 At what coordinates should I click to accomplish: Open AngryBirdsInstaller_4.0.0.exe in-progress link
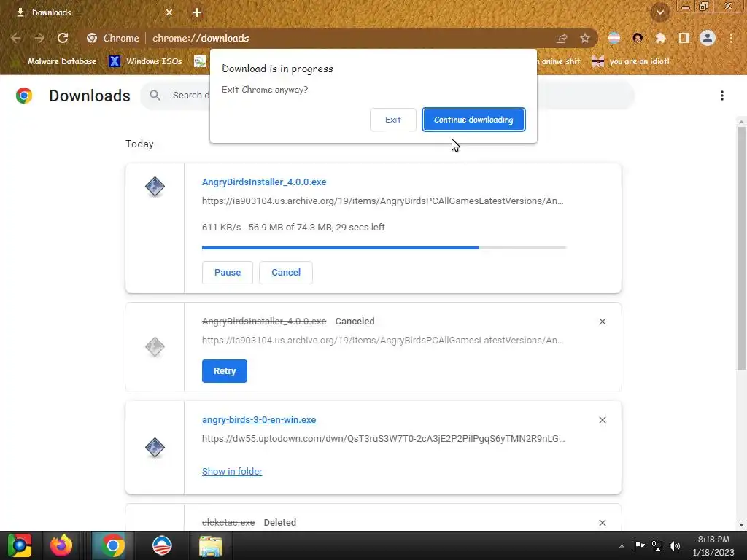click(264, 182)
